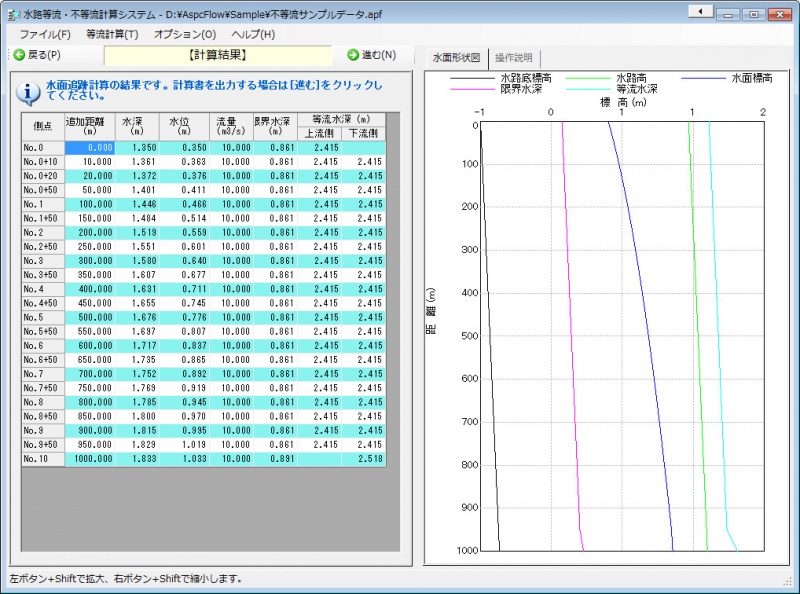Click the application icon in the title bar
800x594 pixels.
tap(14, 15)
